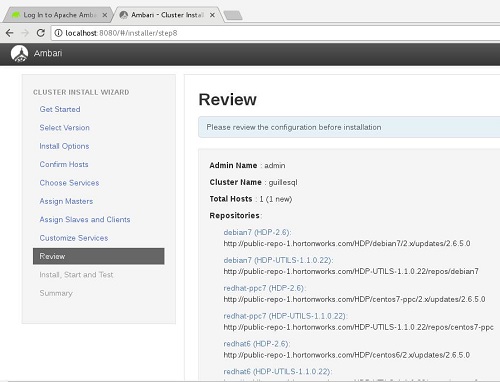
Task: Click Install, Start and Test step
Action: click(76, 275)
